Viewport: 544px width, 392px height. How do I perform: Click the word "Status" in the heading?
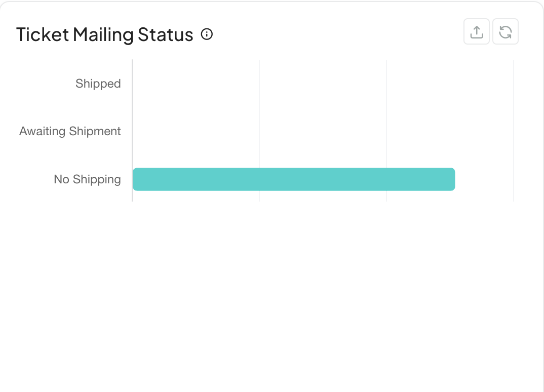point(166,35)
